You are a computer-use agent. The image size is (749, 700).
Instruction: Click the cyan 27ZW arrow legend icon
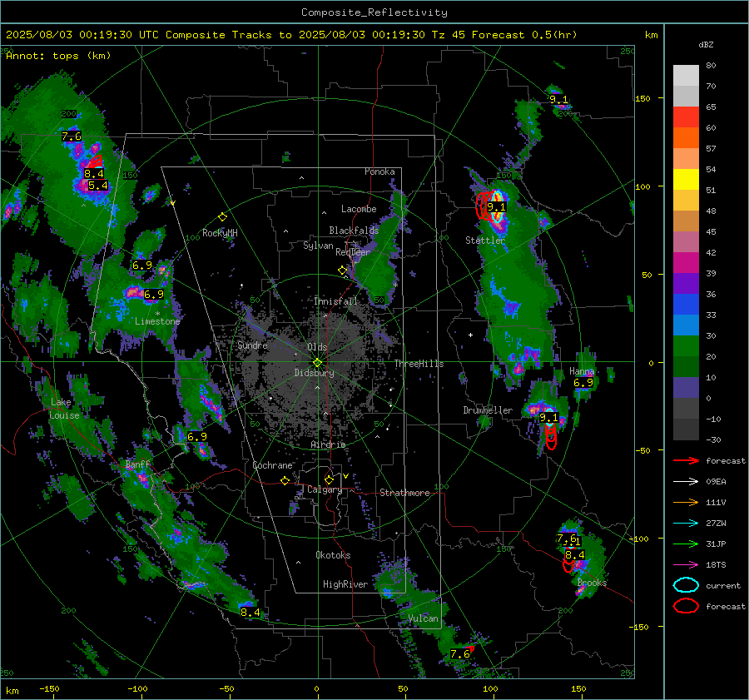[686, 523]
